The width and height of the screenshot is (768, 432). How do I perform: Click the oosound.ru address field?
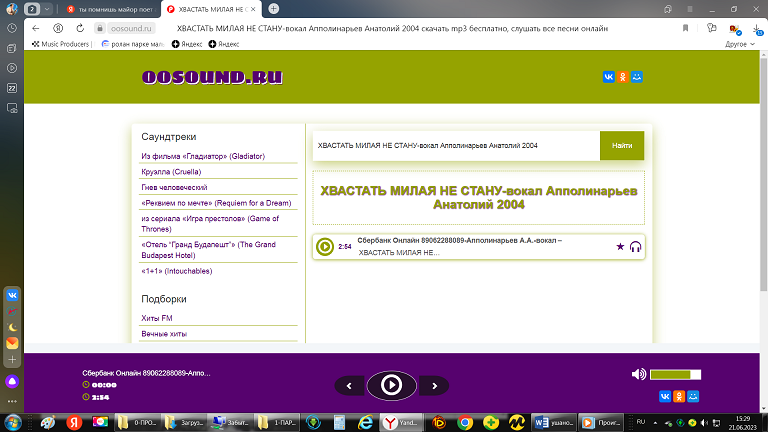tap(131, 28)
